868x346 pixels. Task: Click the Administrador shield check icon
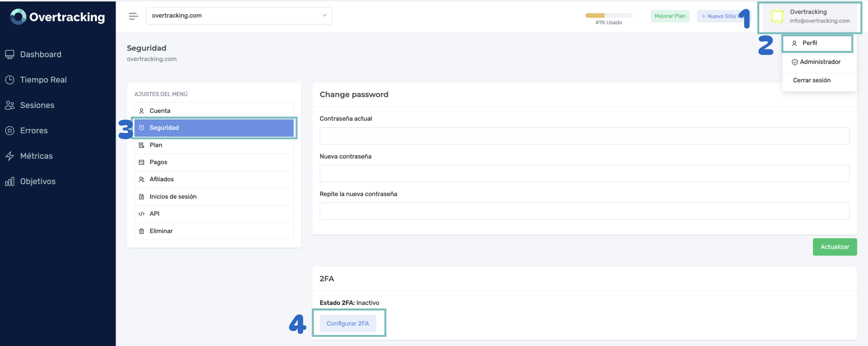coord(795,62)
